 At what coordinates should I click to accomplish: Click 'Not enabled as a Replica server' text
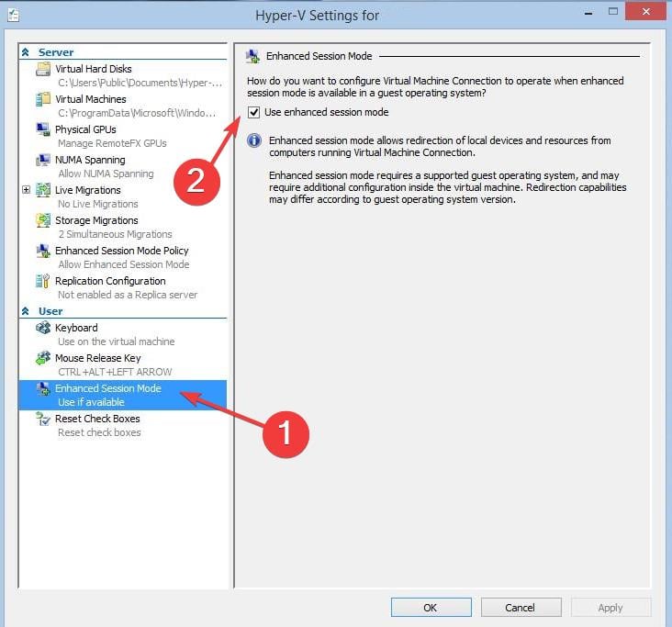pos(128,295)
